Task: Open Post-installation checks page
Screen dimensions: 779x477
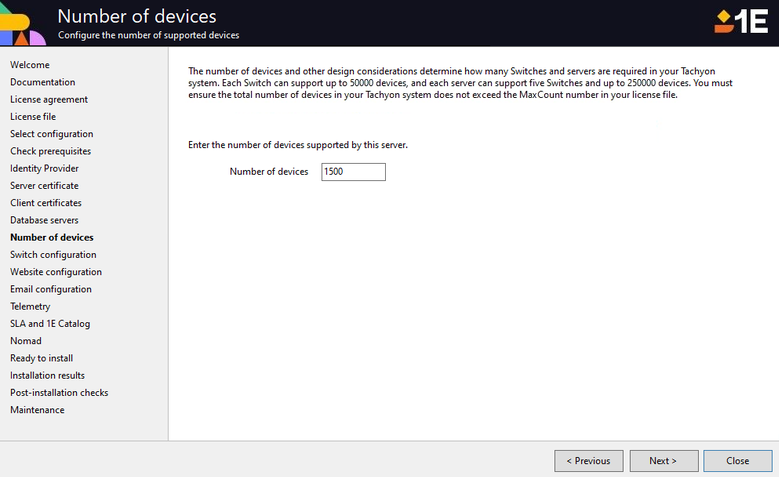Action: tap(59, 393)
